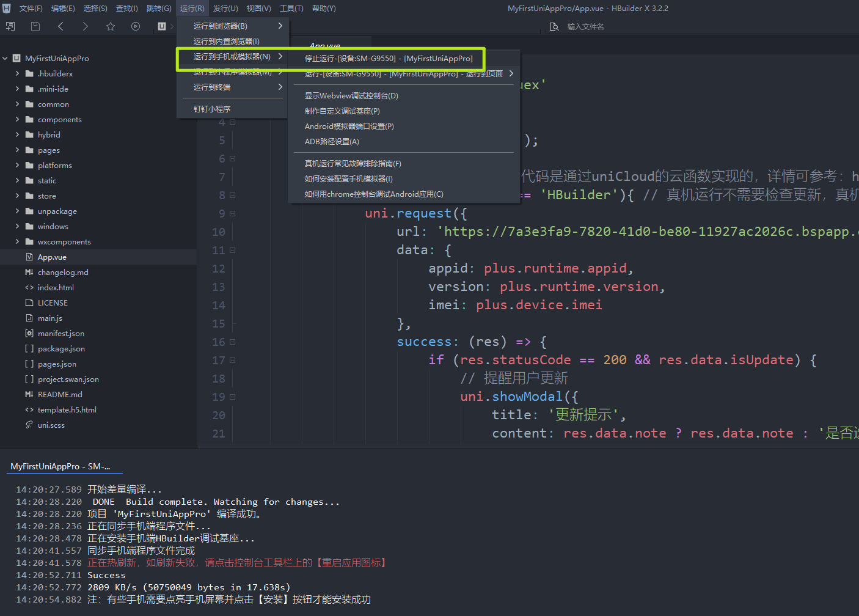Click the index.html code icon
This screenshot has height=616, width=859.
[29, 288]
